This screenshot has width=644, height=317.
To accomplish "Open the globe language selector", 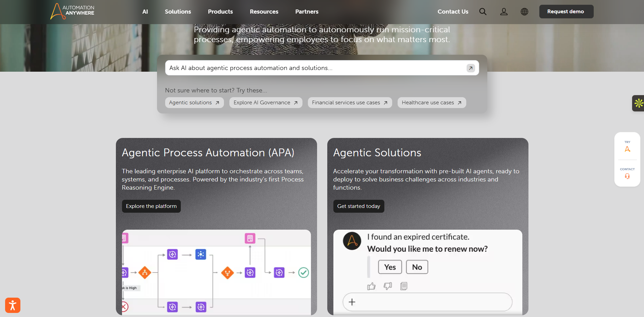I will pyautogui.click(x=524, y=11).
